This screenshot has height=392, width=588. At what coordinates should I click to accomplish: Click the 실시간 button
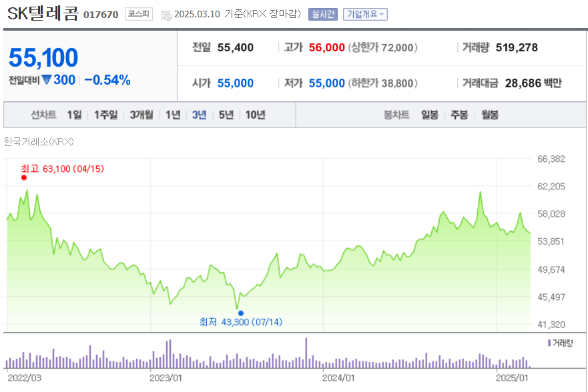pyautogui.click(x=323, y=14)
